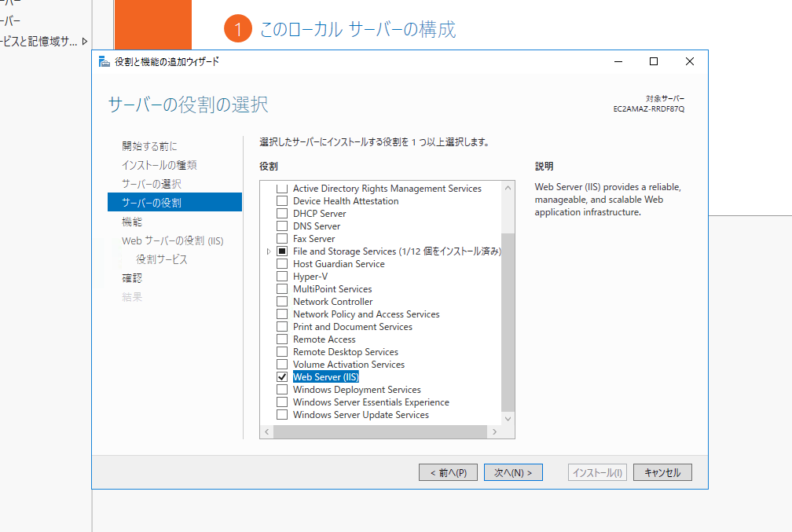Screen dimensions: 792x532
Task: Enable the DNS Server role checkbox
Action: coord(282,226)
